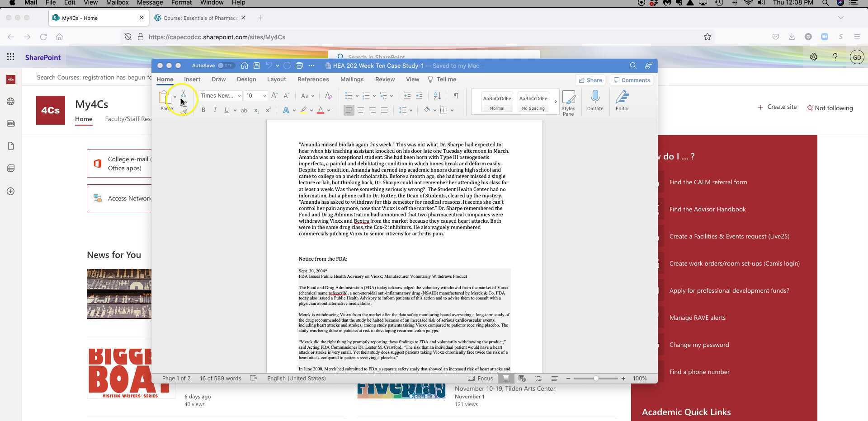
Task: Open the Mailbox menu in menu bar
Action: coord(117,3)
